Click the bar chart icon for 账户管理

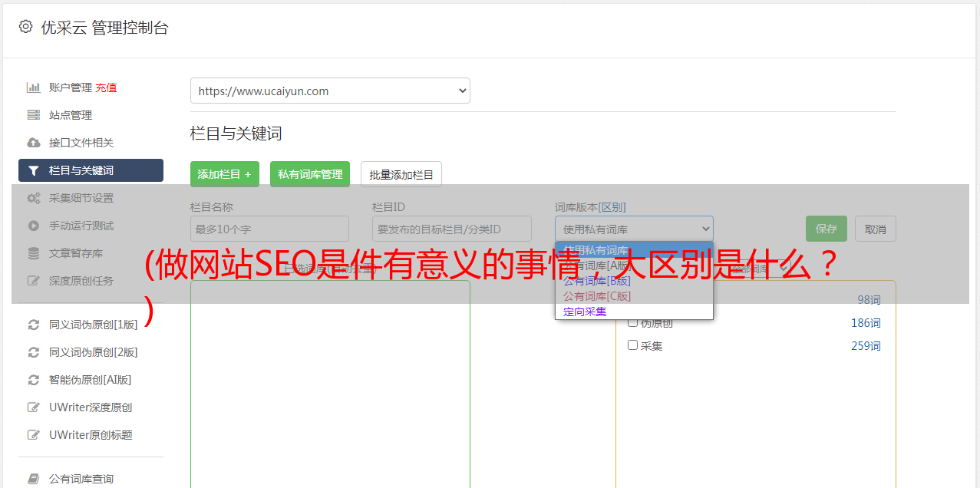tap(33, 87)
